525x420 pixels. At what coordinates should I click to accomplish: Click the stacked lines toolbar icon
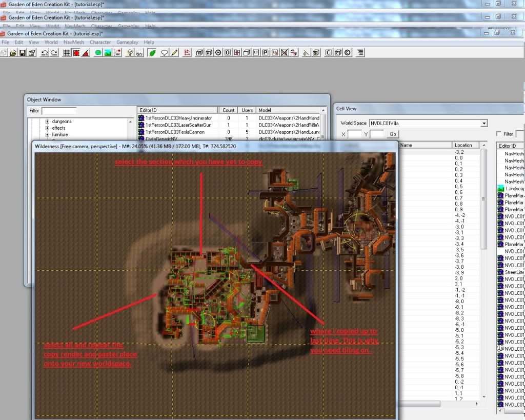point(360,53)
